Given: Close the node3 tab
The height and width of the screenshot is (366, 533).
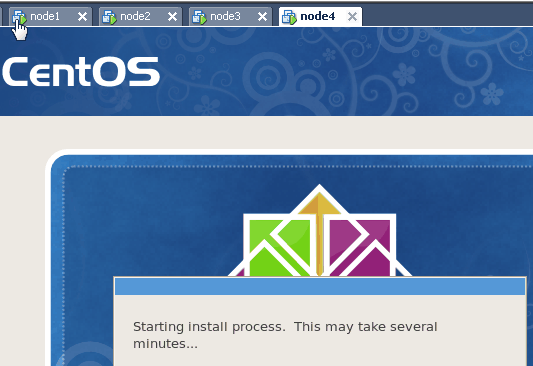Looking at the screenshot, I should coord(262,17).
